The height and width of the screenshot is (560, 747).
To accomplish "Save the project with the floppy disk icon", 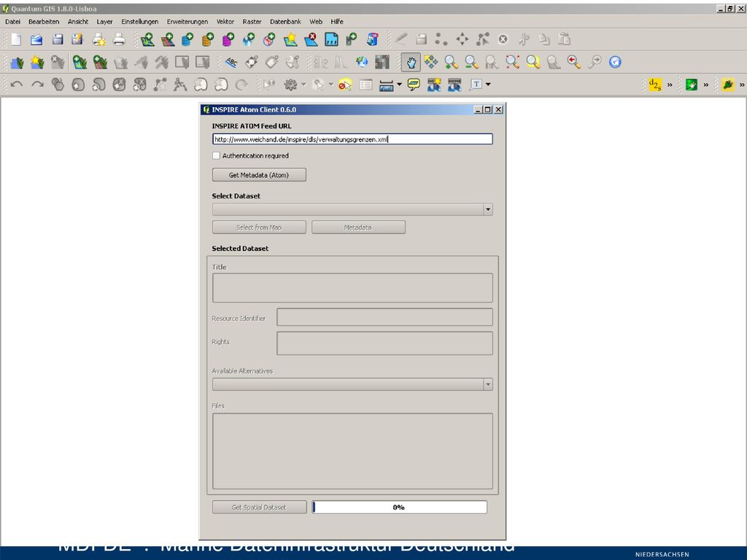I will [58, 39].
